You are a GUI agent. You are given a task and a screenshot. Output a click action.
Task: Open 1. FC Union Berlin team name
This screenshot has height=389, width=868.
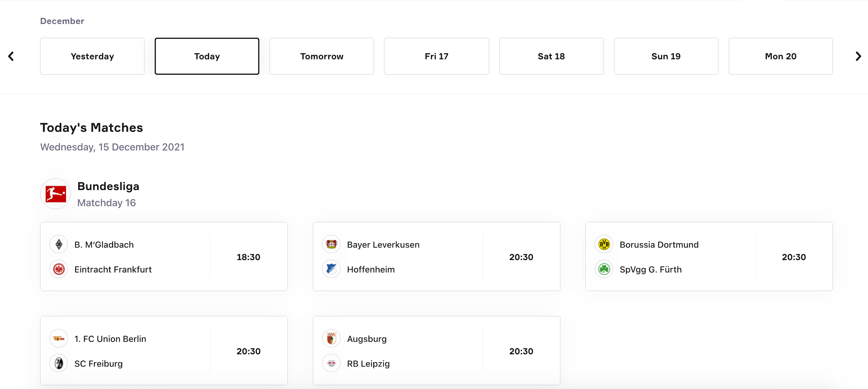[110, 338]
